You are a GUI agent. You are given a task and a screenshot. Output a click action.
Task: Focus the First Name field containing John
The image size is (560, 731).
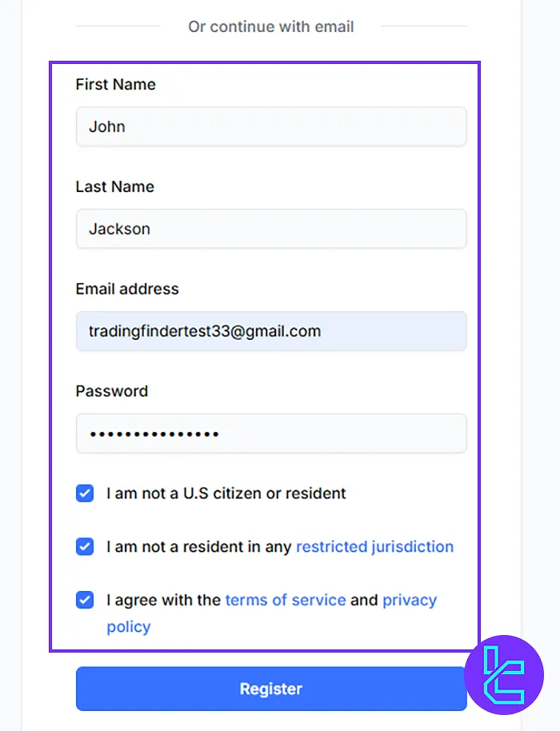[271, 126]
